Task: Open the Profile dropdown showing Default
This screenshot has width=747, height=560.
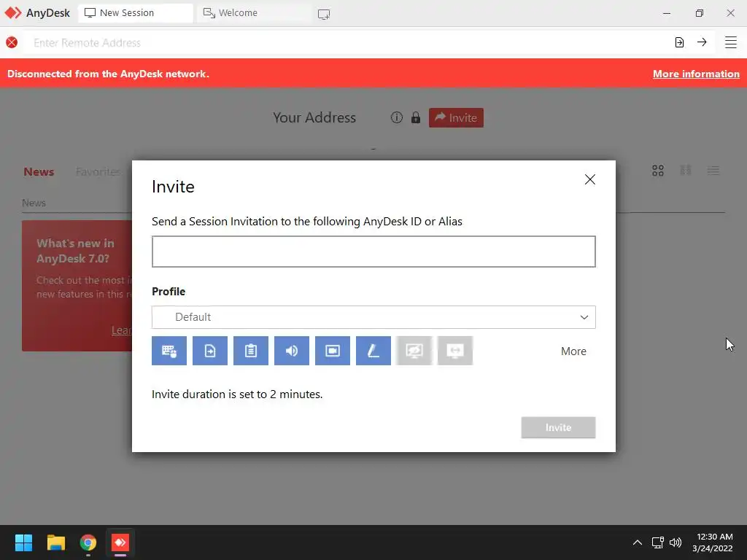Action: (373, 317)
